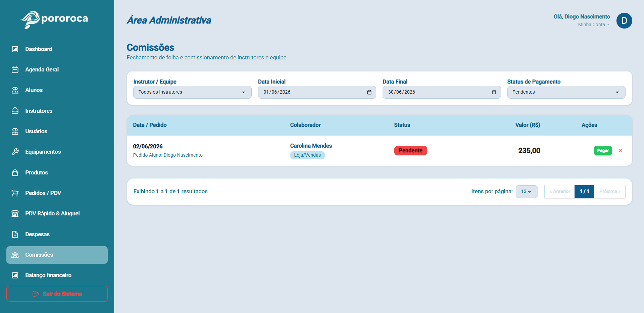Click Pedido Aluno: Diogo Nascimento text
This screenshot has width=644, height=313.
pos(168,155)
